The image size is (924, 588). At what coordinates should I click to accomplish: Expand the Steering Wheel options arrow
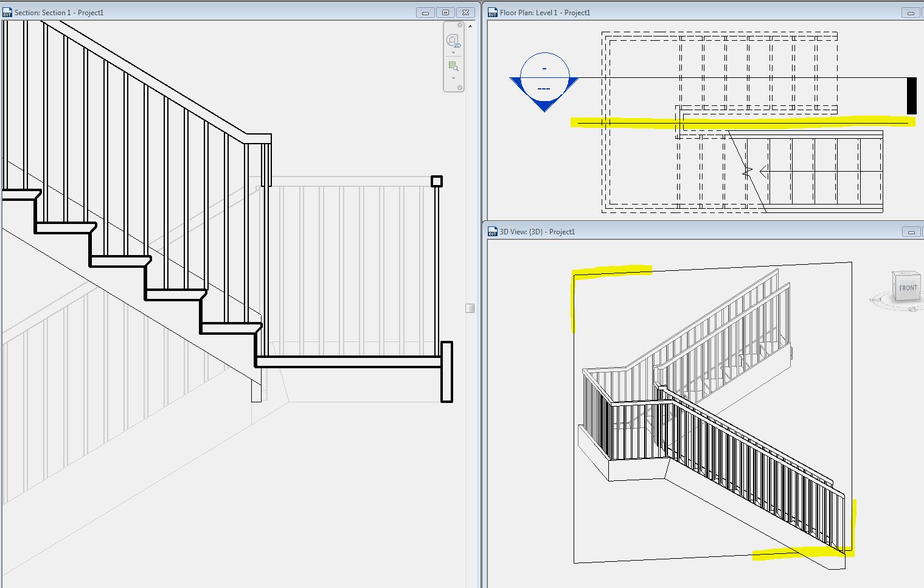pyautogui.click(x=453, y=52)
